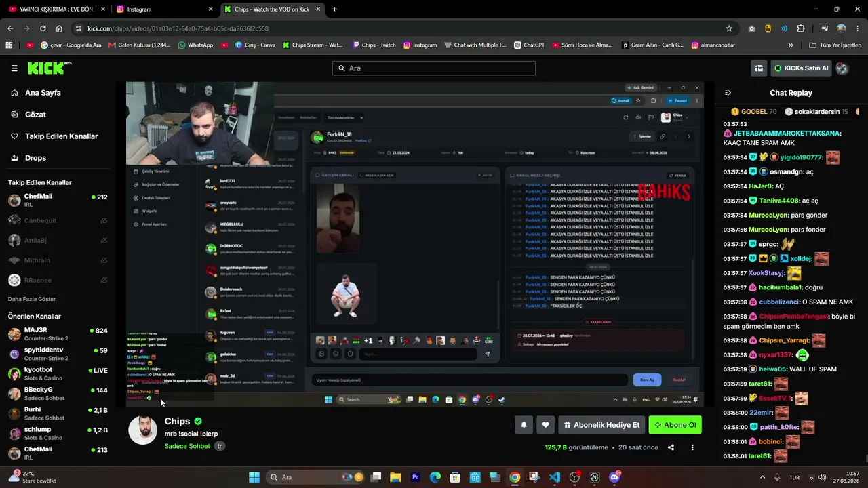This screenshot has width=868, height=488.
Task: Show hidden system tray icons chevron
Action: (x=762, y=477)
